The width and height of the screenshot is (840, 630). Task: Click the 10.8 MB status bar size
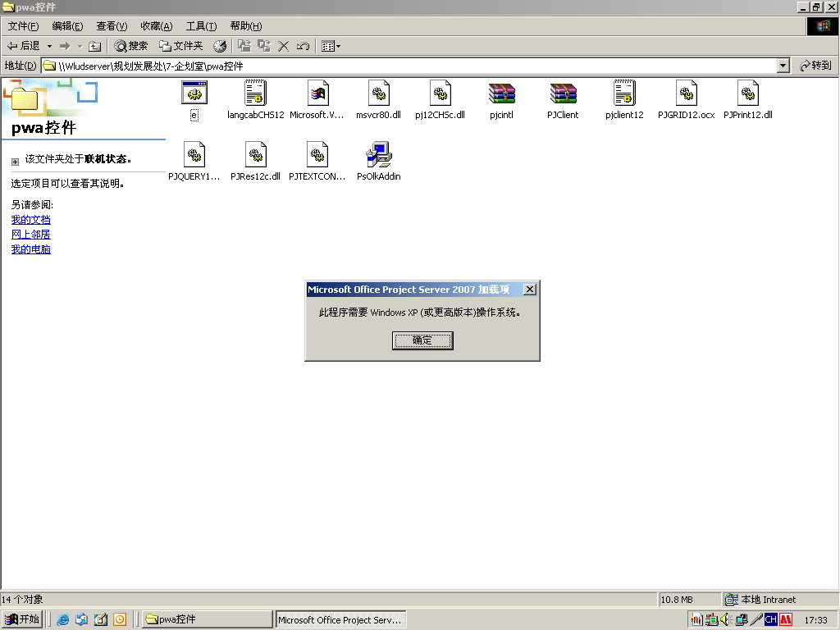tap(677, 600)
